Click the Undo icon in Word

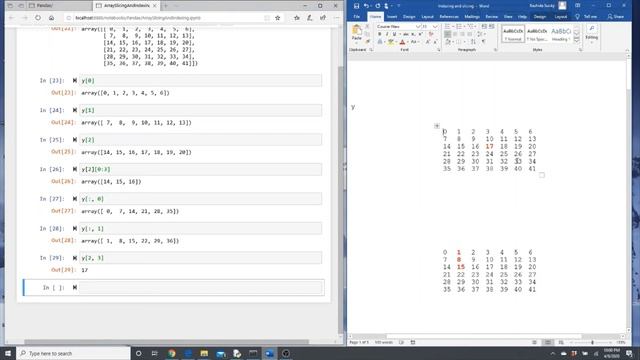click(x=366, y=6)
